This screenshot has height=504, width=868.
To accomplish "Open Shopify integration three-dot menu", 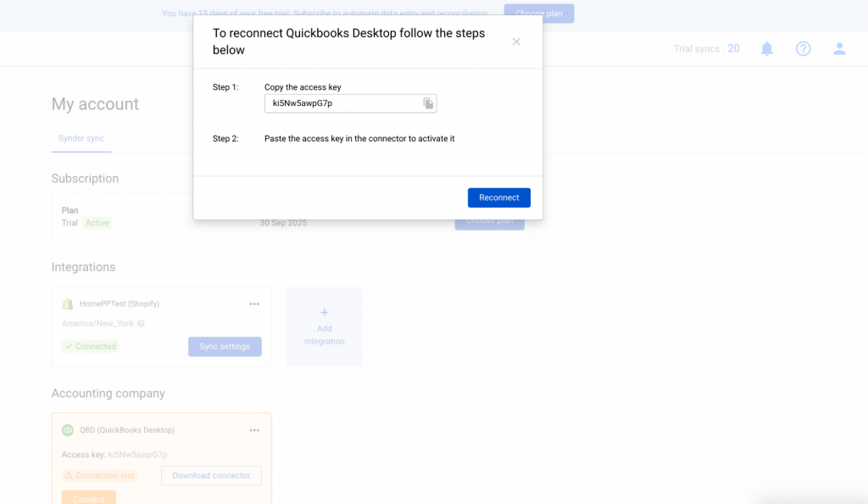I will pos(254,304).
